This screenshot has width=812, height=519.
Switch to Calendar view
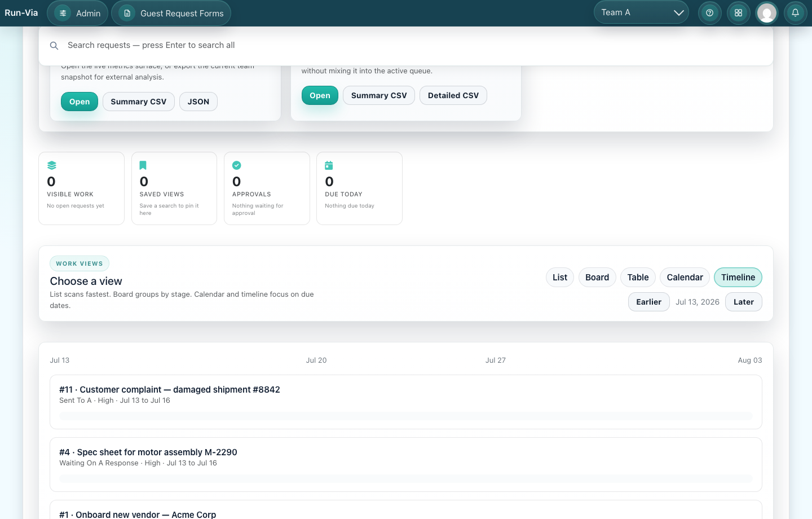click(x=685, y=277)
